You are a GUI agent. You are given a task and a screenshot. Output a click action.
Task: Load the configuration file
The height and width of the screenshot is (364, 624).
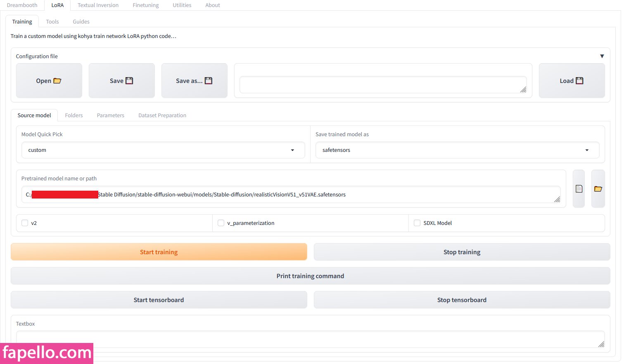pyautogui.click(x=572, y=80)
